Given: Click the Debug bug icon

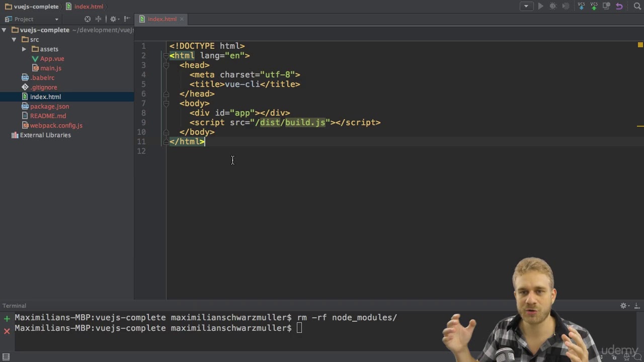Looking at the screenshot, I should pyautogui.click(x=553, y=7).
